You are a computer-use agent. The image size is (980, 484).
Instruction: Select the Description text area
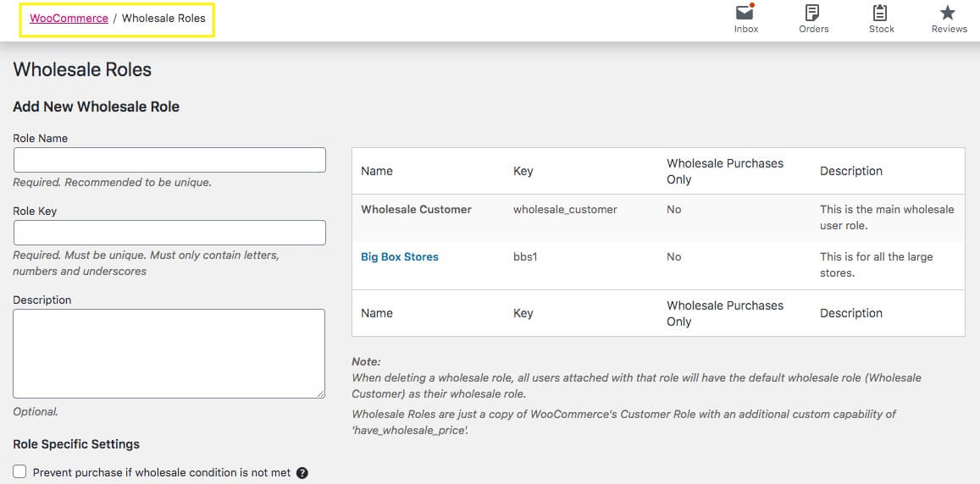pos(169,353)
